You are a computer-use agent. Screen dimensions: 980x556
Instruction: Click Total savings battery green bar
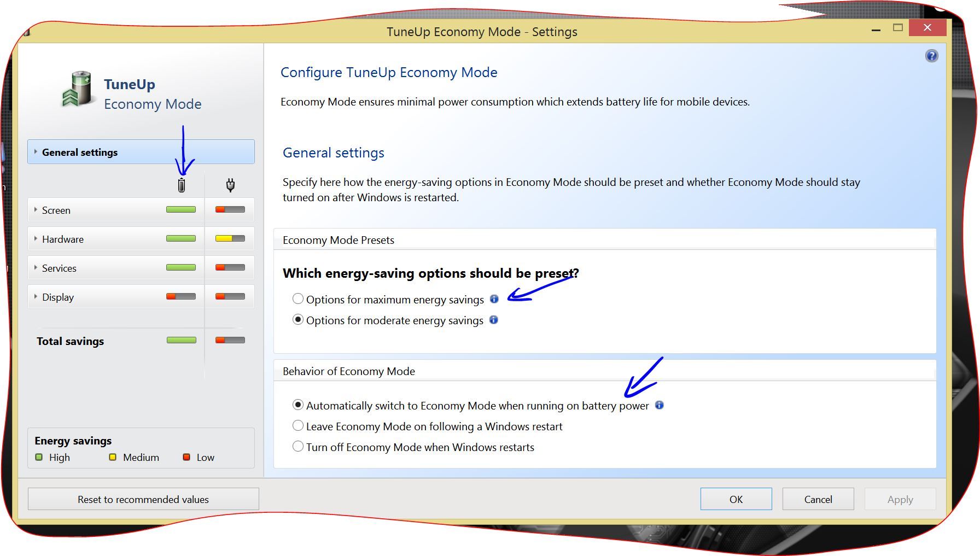point(181,340)
